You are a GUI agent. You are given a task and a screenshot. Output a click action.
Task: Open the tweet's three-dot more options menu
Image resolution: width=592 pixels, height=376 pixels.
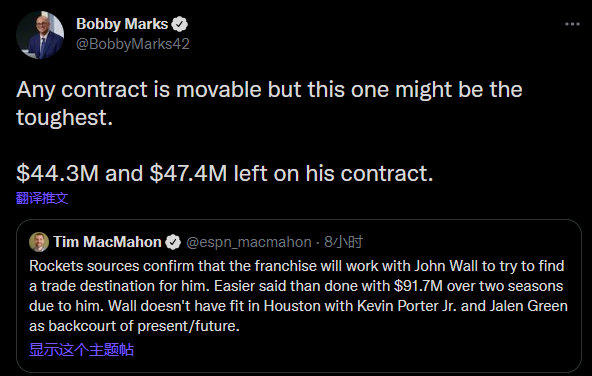572,24
